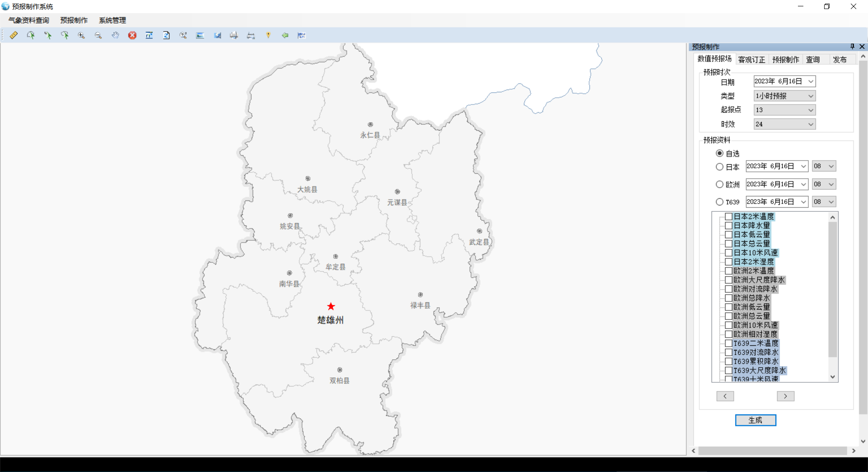Click the zoom in magnifier tool
Screen dimensions: 868x472
81,35
